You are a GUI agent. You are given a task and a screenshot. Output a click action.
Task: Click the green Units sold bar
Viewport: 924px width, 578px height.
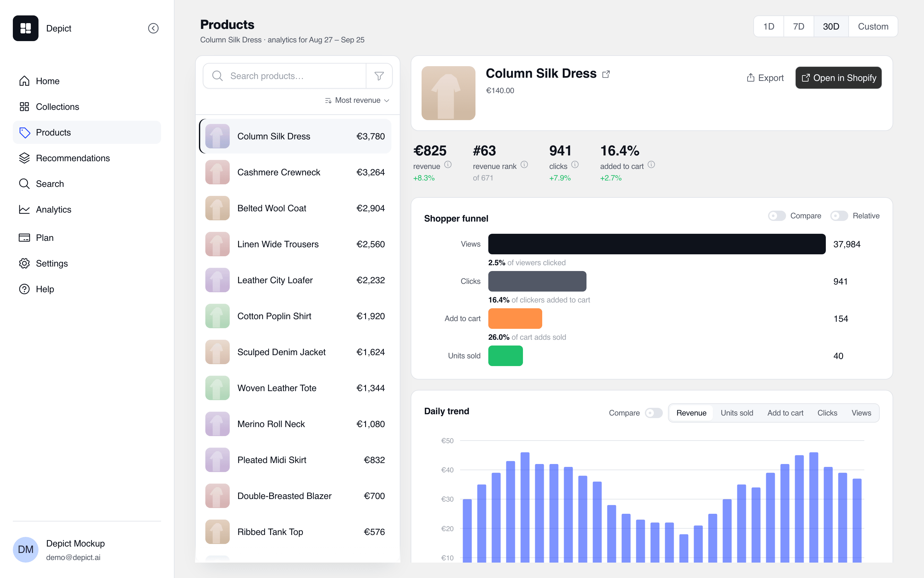coord(506,356)
